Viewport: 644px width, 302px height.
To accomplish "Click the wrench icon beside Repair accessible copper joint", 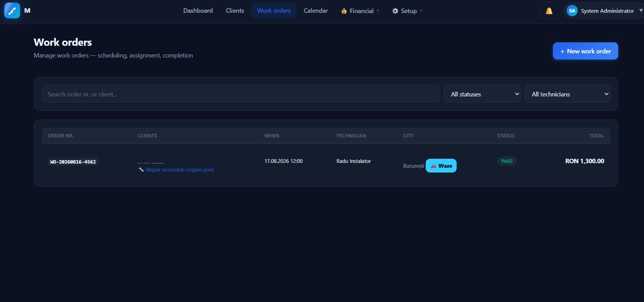I will pyautogui.click(x=141, y=170).
